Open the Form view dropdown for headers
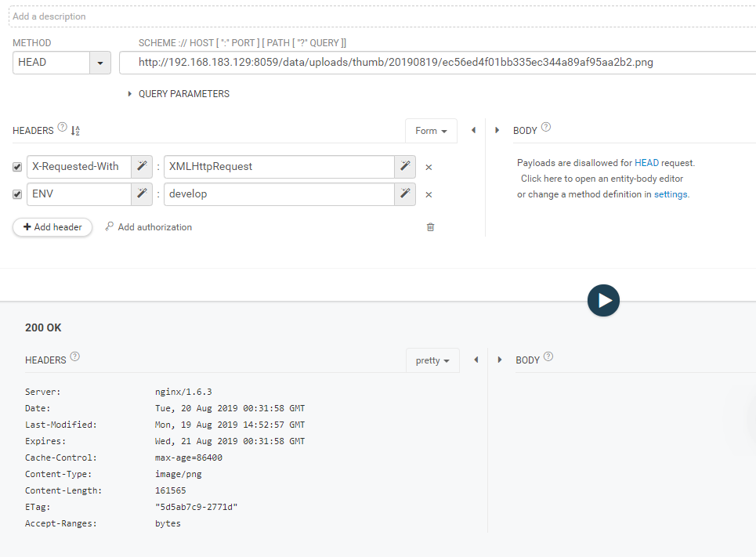The height and width of the screenshot is (557, 756). 431,131
